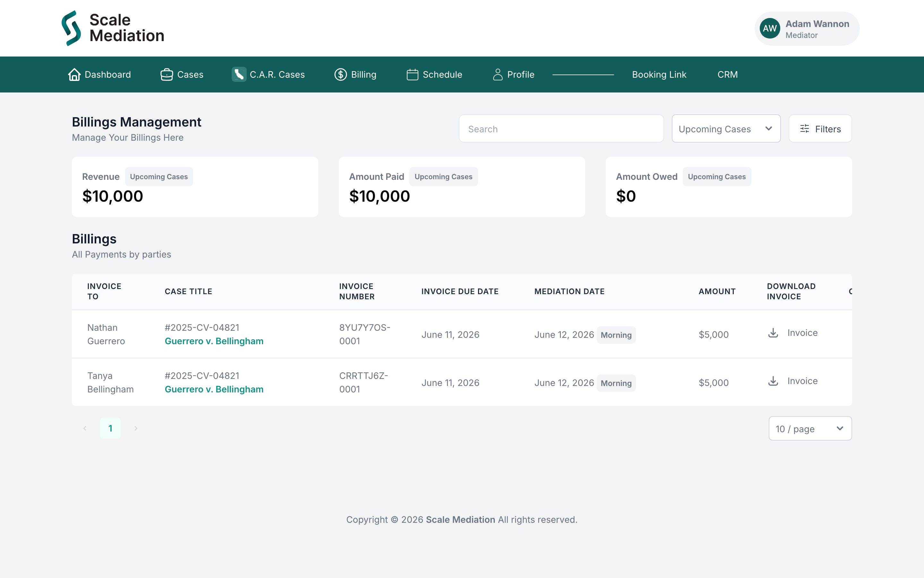Click the Scale Mediation logo
924x578 pixels.
click(113, 28)
